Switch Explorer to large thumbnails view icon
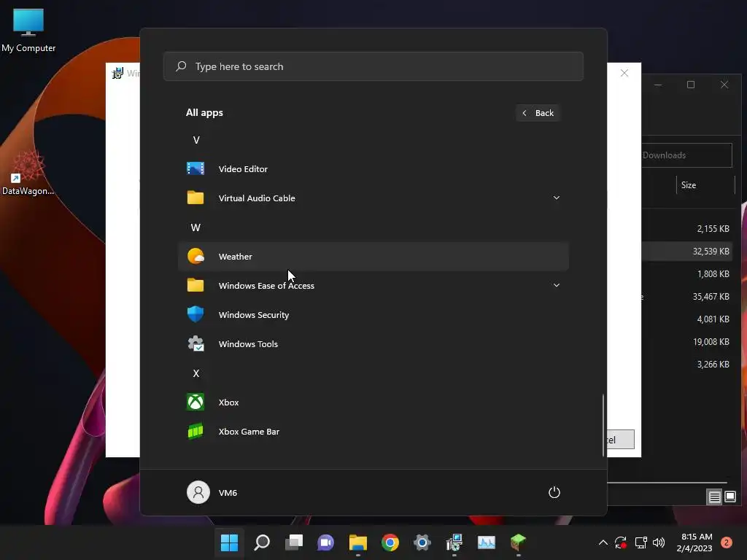747x560 pixels. (730, 497)
